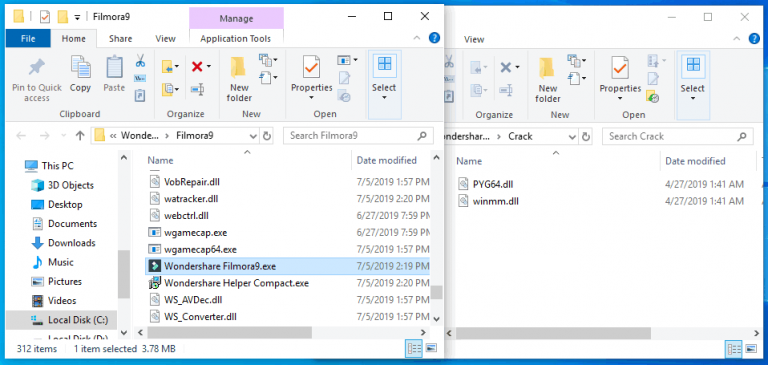The height and width of the screenshot is (365, 768).
Task: Click Paste shortcut icon in Filmora9 Clipboard group
Action: [x=140, y=96]
